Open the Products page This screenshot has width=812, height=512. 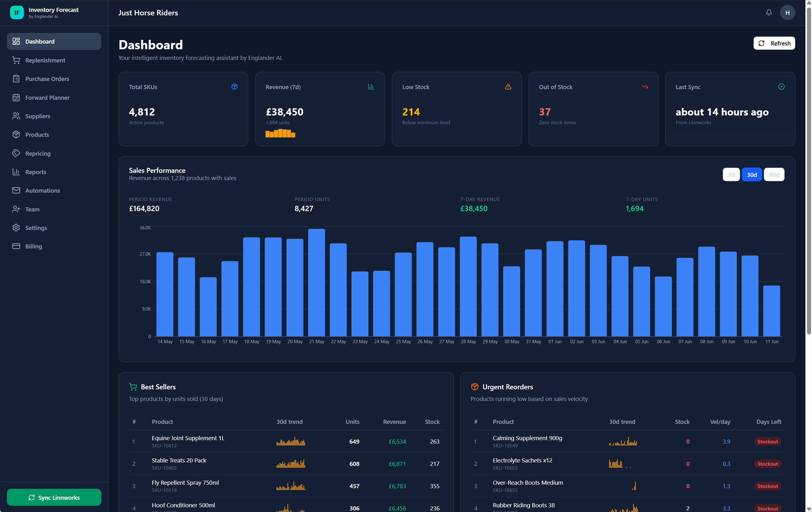54,135
